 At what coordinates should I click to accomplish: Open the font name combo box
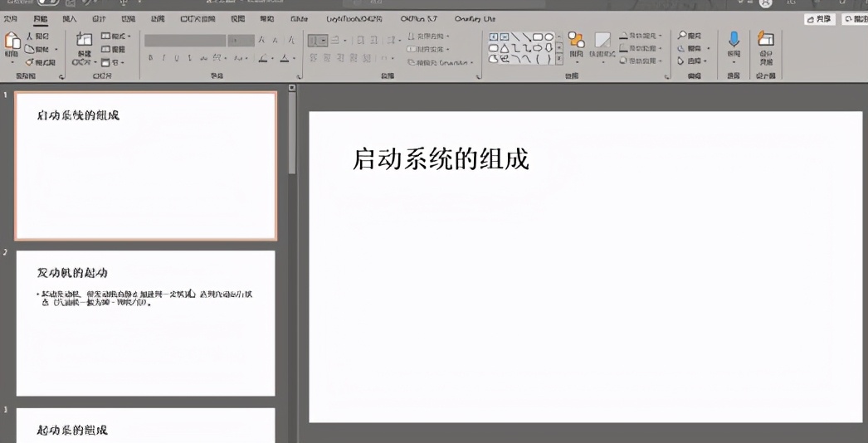[185, 41]
